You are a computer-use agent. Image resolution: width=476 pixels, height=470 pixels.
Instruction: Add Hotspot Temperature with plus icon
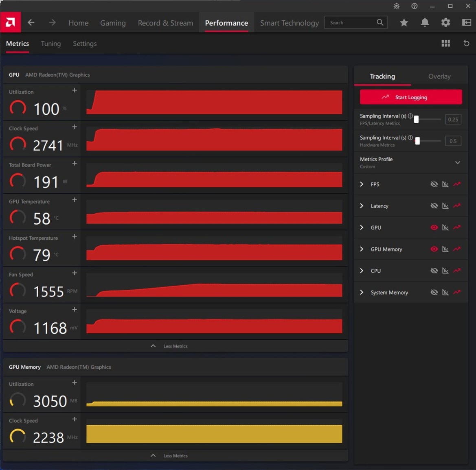75,236
